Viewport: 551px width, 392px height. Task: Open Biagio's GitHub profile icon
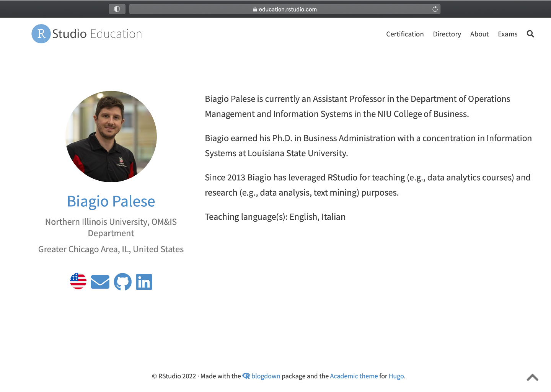point(122,282)
